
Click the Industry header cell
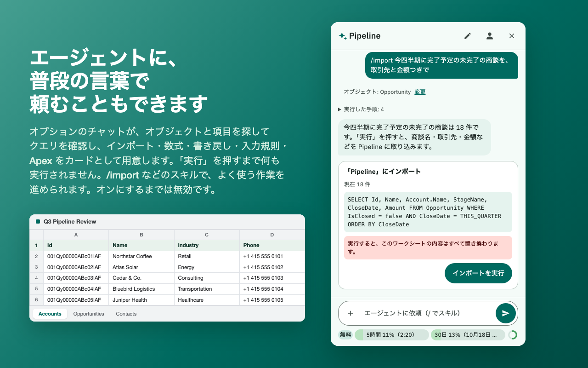pyautogui.click(x=207, y=245)
